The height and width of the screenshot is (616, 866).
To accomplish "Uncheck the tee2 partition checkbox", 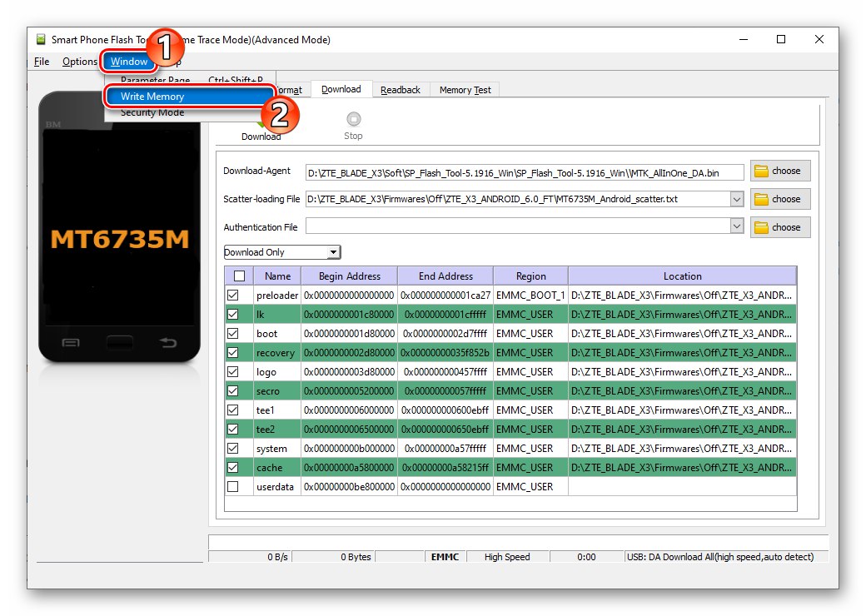I will (x=233, y=430).
